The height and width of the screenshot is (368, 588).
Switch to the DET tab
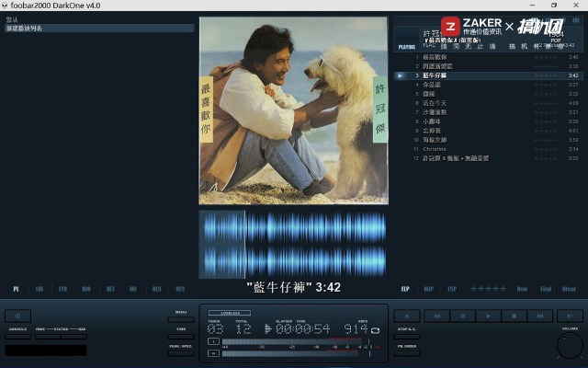click(110, 289)
